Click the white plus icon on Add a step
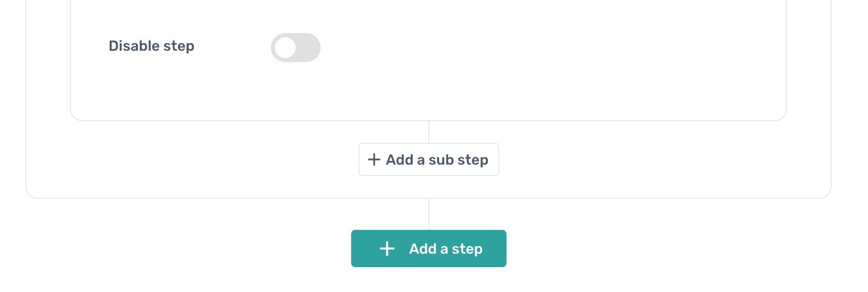The image size is (868, 292). click(x=387, y=249)
